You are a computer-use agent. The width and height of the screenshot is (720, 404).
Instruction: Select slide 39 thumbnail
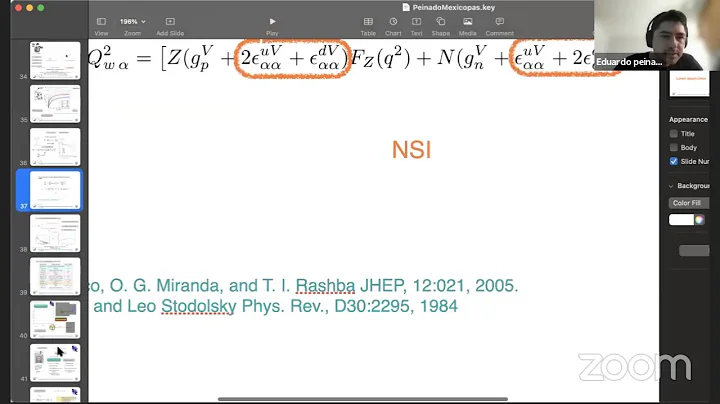click(55, 276)
